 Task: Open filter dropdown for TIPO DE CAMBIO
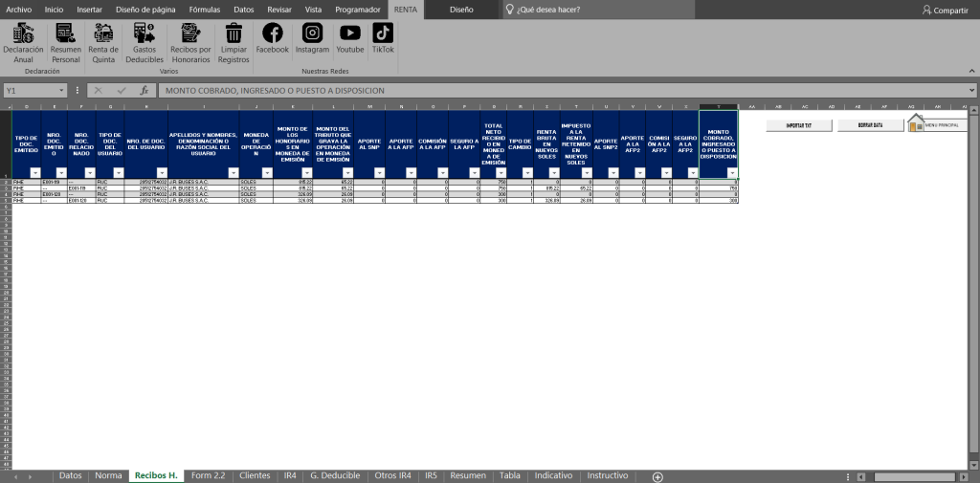click(527, 173)
